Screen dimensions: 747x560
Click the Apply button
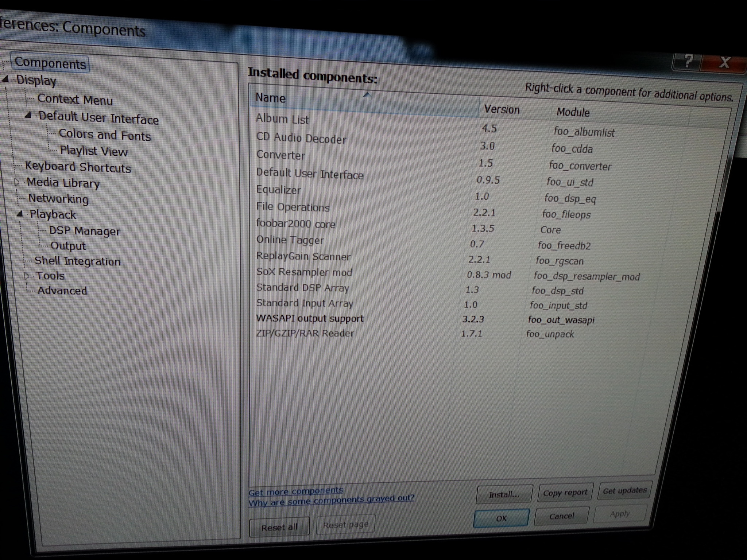[620, 514]
